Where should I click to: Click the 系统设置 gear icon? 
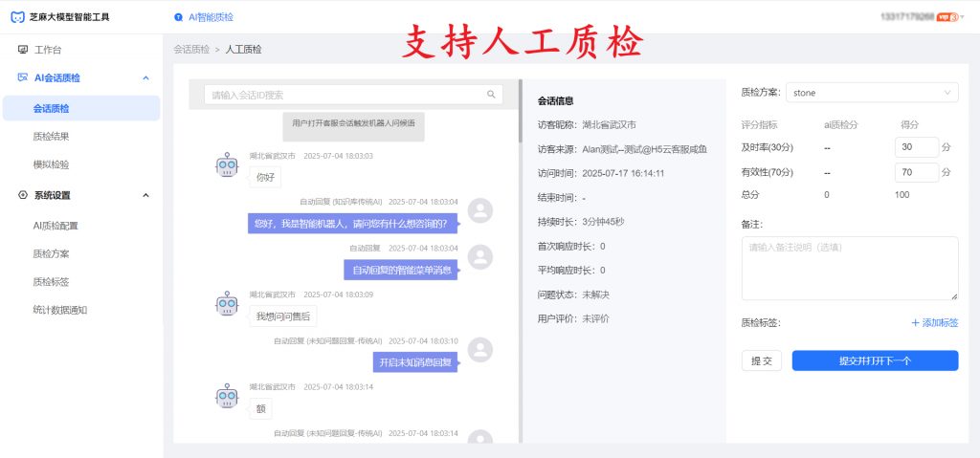pyautogui.click(x=23, y=195)
